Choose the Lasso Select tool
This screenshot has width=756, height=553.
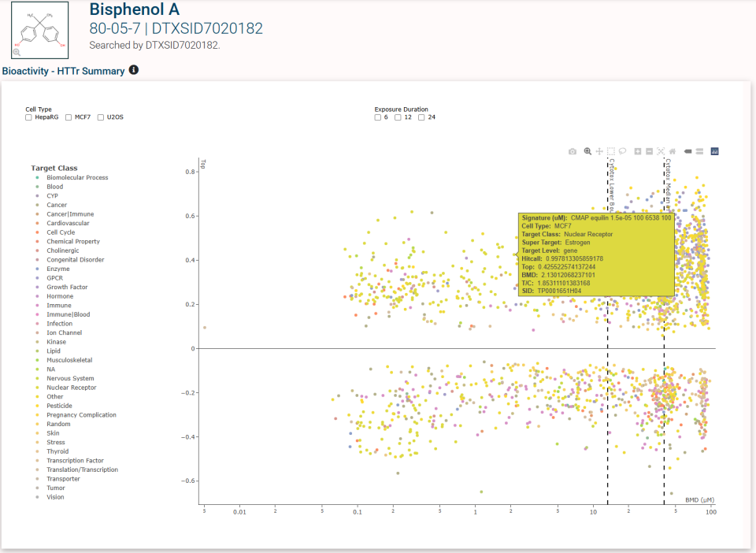pos(622,151)
